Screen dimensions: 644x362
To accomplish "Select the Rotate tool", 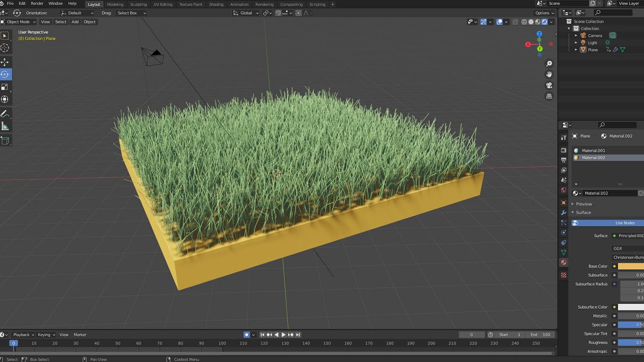I will (x=6, y=74).
